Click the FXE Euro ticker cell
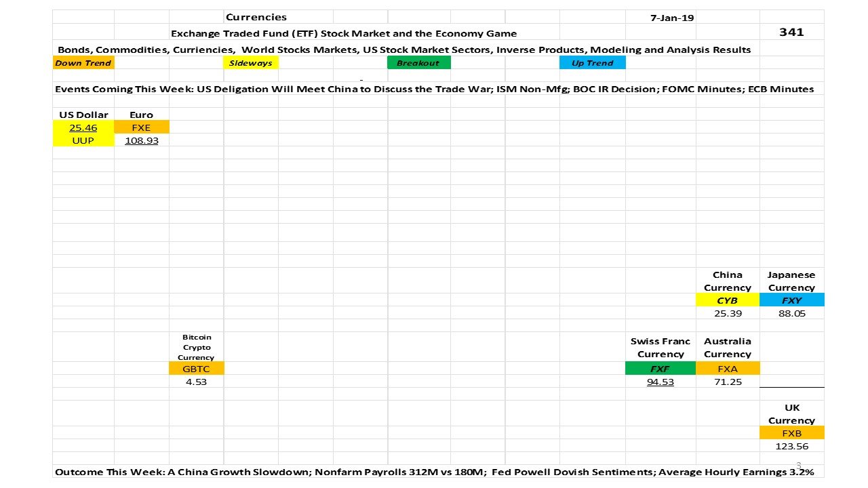The height and width of the screenshot is (488, 868). pyautogui.click(x=142, y=127)
